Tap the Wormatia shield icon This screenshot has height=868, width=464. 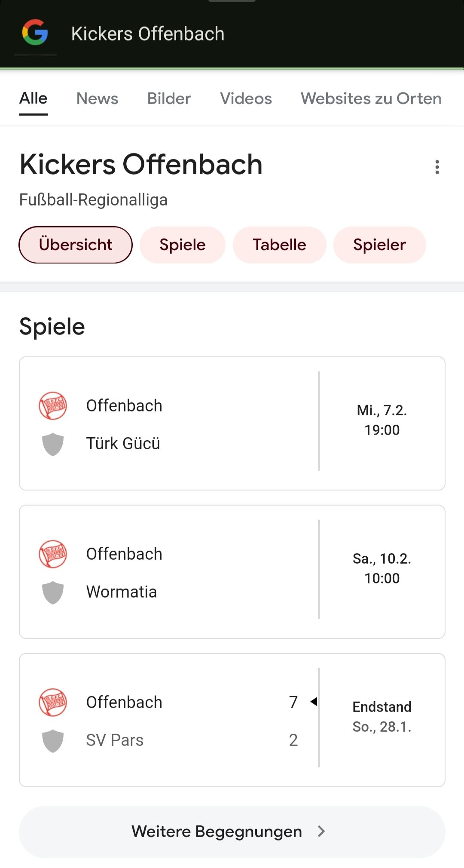pyautogui.click(x=53, y=592)
